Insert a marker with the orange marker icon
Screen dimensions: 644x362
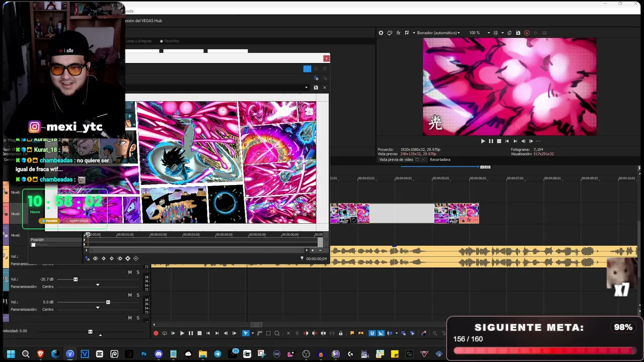coord(352,333)
